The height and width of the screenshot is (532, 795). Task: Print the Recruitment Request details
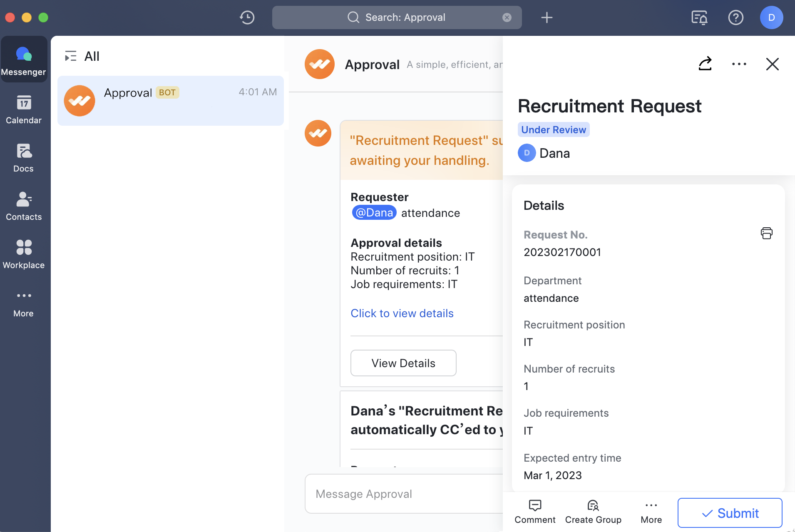[766, 233]
